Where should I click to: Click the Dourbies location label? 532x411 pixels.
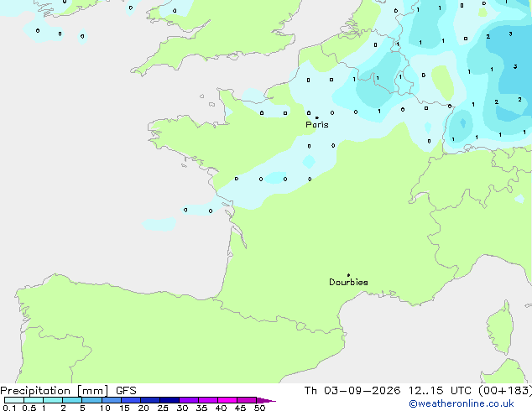pyautogui.click(x=348, y=282)
